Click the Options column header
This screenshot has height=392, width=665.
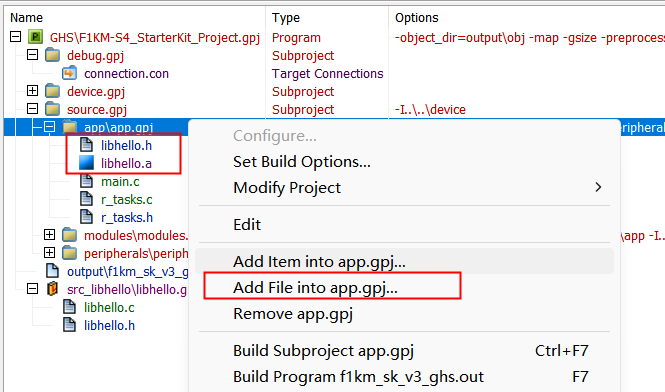click(x=416, y=18)
